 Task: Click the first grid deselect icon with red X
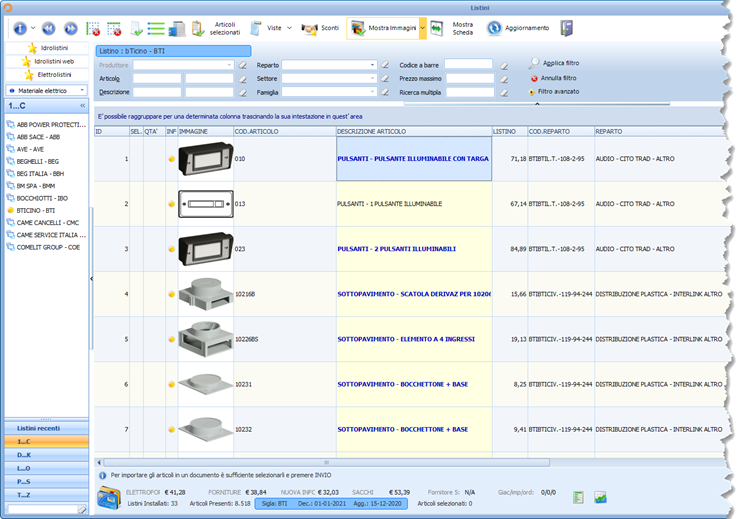(93, 29)
